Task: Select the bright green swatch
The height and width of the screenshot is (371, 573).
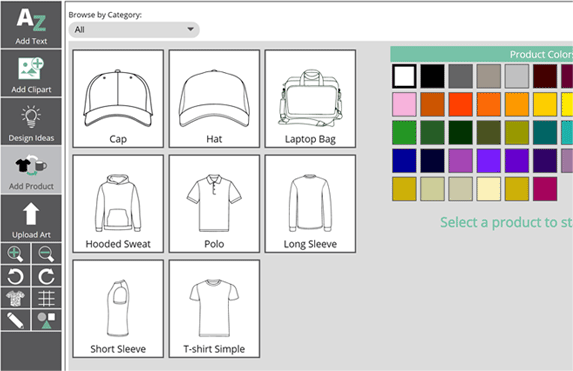Action: pos(404,132)
